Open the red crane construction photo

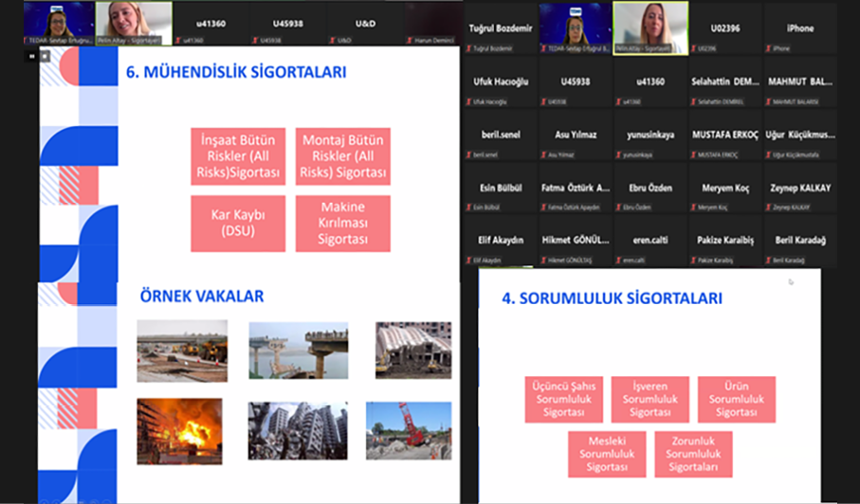click(x=409, y=431)
